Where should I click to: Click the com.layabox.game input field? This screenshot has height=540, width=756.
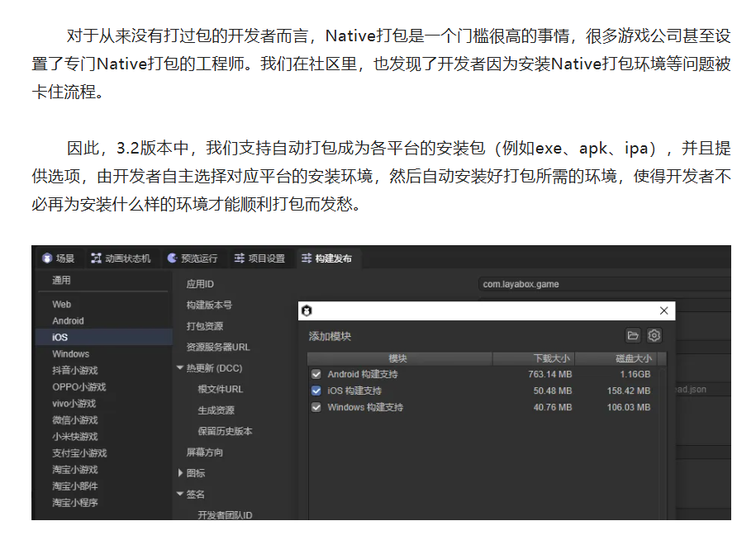point(605,284)
